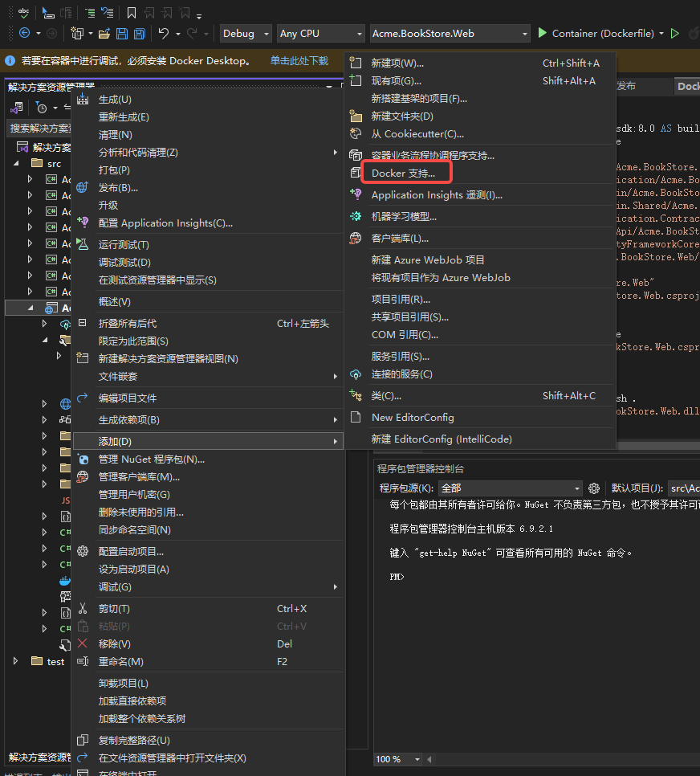
Task: Open dropdown arrow beside Container (Dockerfile)
Action: pos(661,34)
